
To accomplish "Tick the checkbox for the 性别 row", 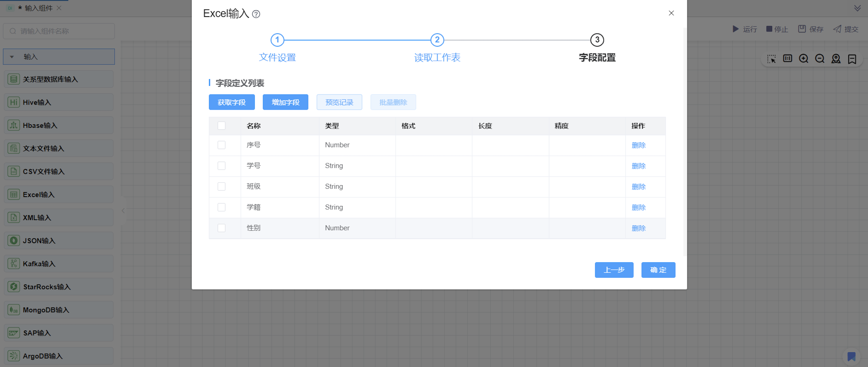I will (221, 228).
